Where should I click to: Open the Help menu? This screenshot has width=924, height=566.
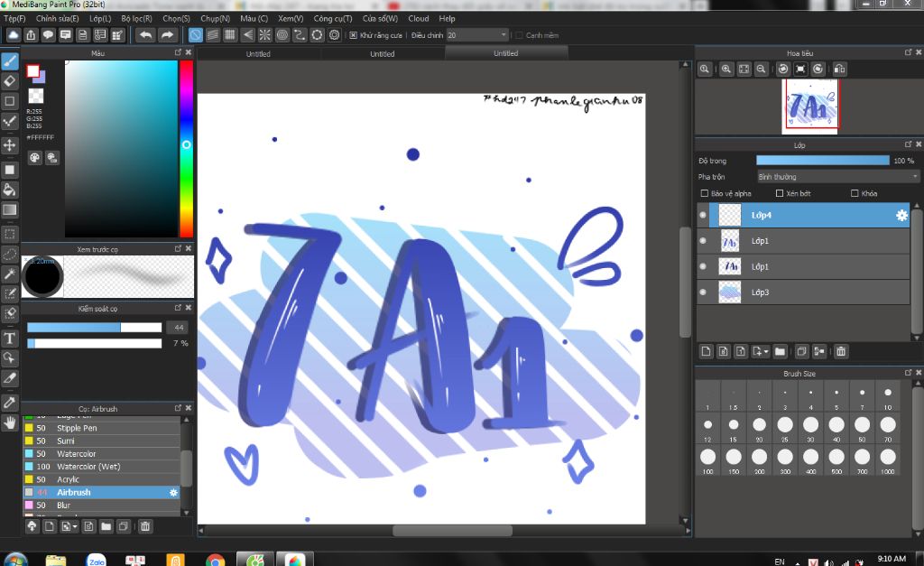447,19
